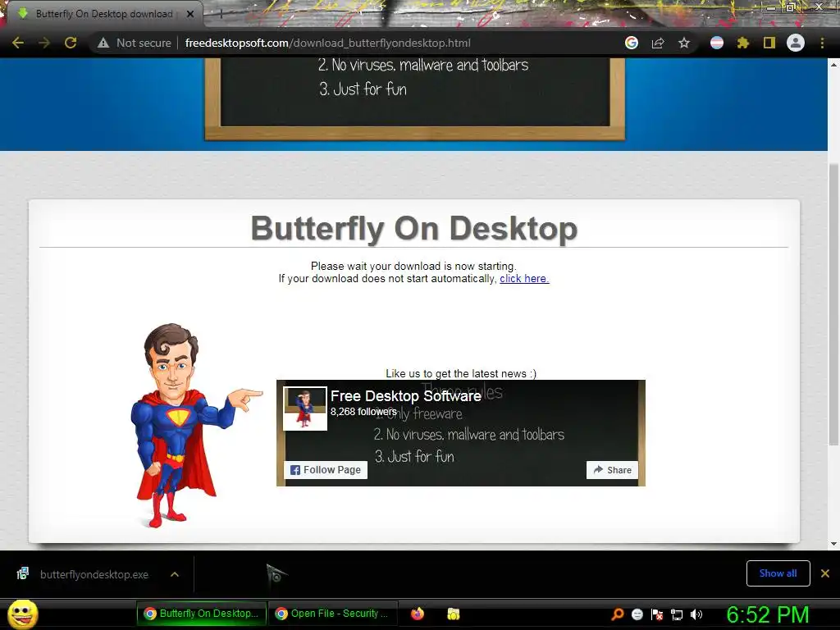The image size is (840, 630).
Task: Open the flag notification tray icon
Action: tap(657, 614)
